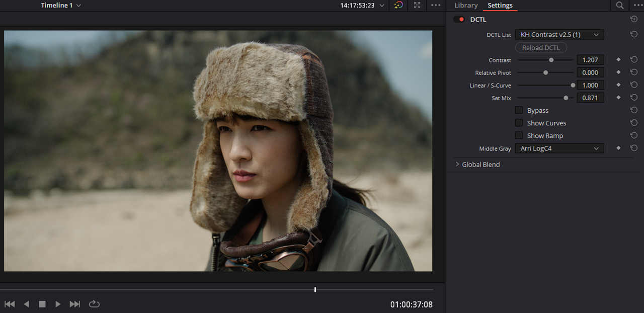The height and width of the screenshot is (313, 644).
Task: Click the viewer scrubber playhead marker
Action: [315, 290]
